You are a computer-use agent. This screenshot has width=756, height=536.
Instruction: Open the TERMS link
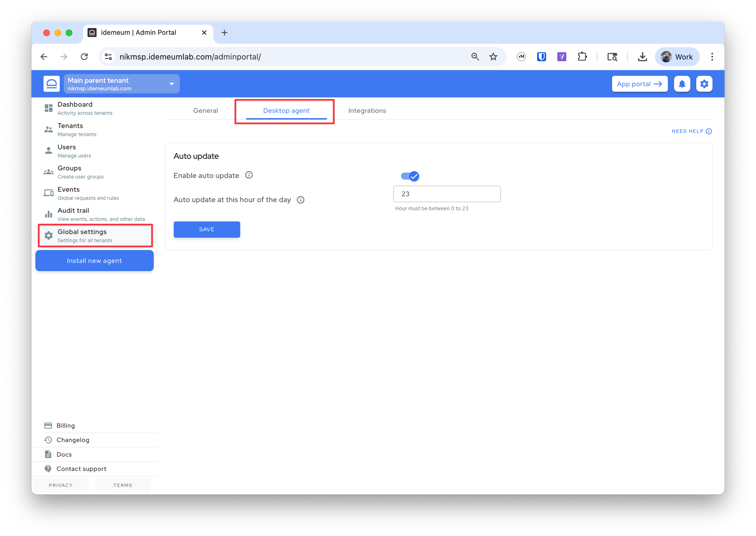(x=123, y=485)
